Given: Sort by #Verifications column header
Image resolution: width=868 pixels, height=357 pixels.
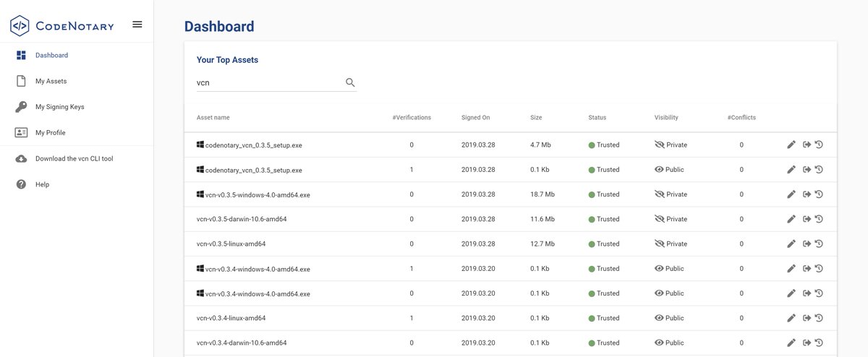Looking at the screenshot, I should coord(412,117).
